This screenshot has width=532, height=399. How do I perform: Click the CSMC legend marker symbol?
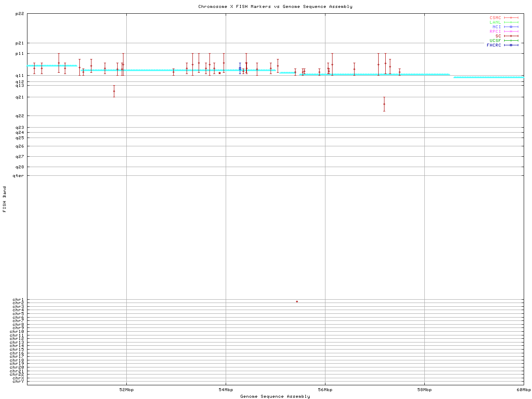pyautogui.click(x=511, y=18)
